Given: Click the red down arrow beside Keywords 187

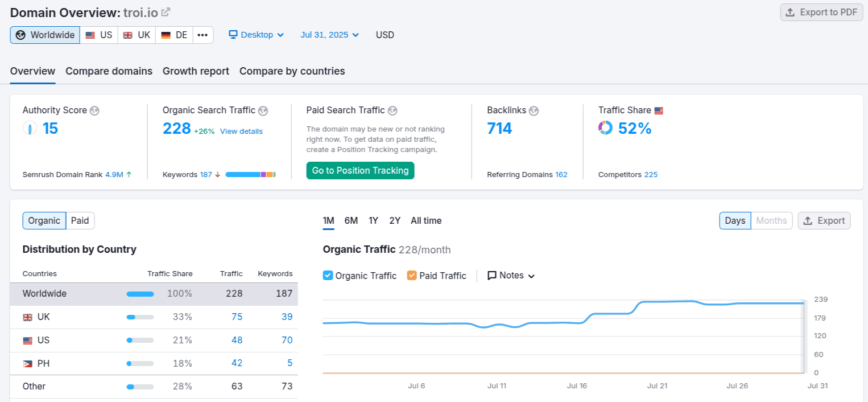Looking at the screenshot, I should click(217, 175).
